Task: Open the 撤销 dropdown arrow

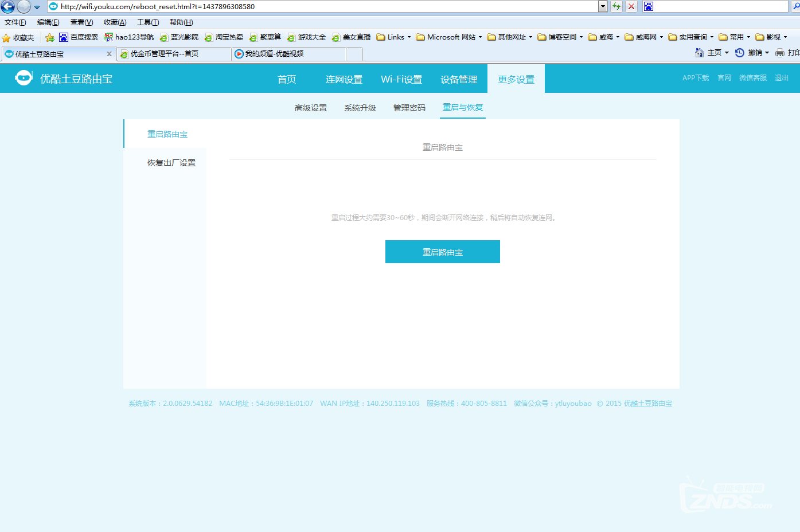Action: point(767,53)
